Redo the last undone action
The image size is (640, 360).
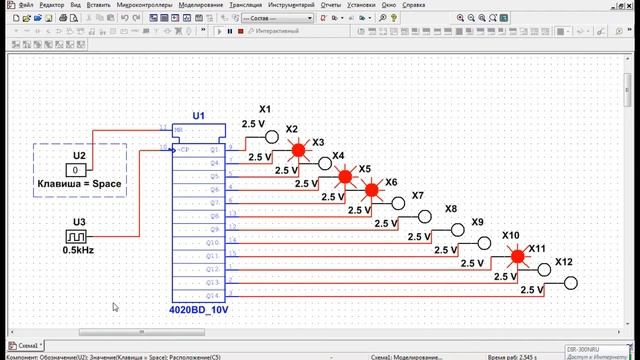coord(136,18)
